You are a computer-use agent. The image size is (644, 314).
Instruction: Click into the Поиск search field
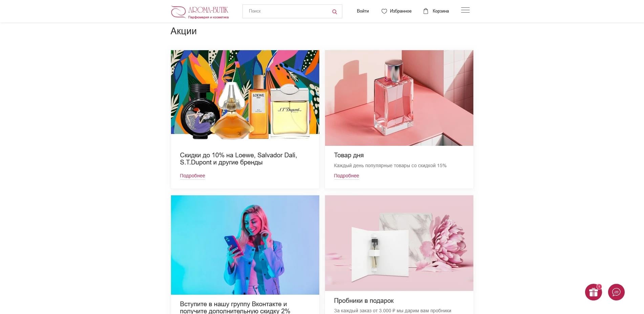click(288, 11)
